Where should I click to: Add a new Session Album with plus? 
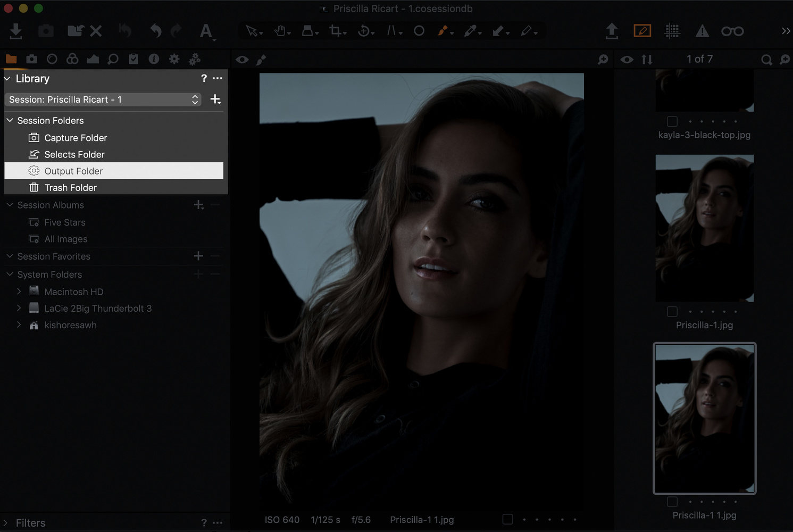pyautogui.click(x=198, y=205)
